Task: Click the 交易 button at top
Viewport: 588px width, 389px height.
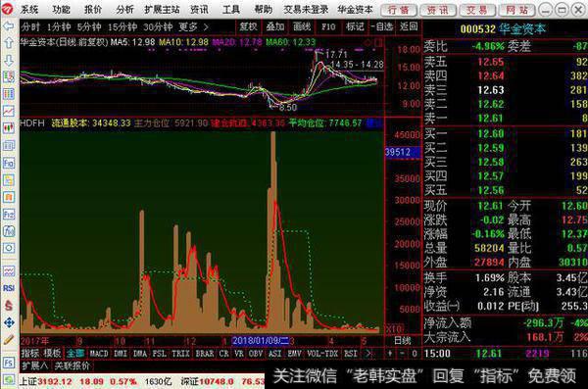Action: click(477, 10)
